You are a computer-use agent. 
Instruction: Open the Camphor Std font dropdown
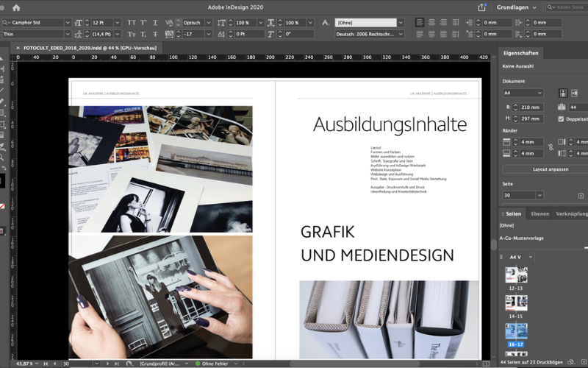pos(68,23)
